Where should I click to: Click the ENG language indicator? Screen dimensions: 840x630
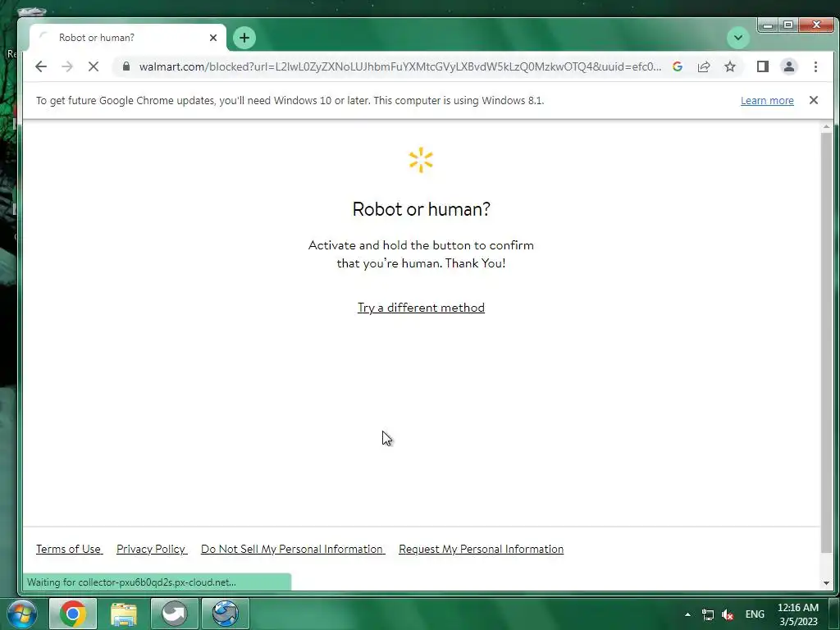[x=755, y=614]
